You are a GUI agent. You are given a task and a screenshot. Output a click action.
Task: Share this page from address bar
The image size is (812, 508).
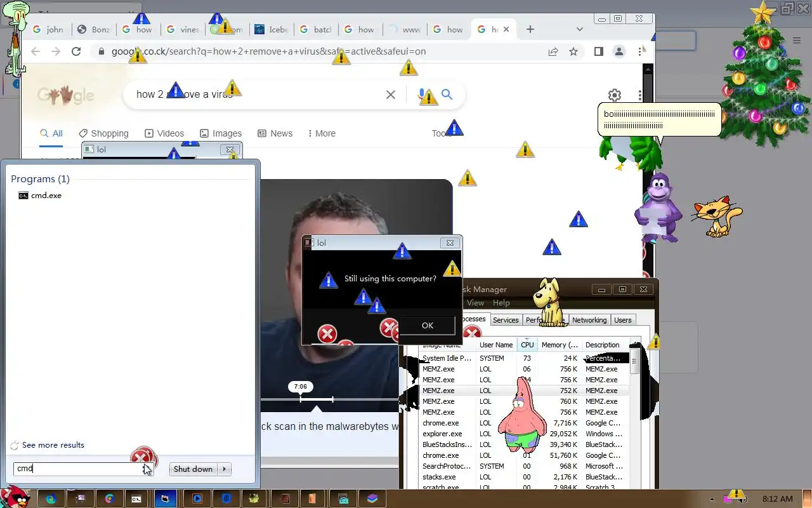(553, 51)
